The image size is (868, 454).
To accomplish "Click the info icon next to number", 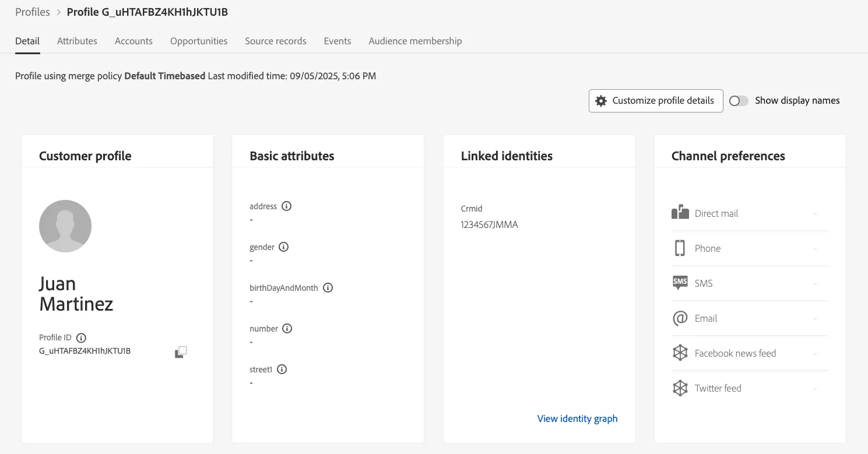I will point(287,329).
